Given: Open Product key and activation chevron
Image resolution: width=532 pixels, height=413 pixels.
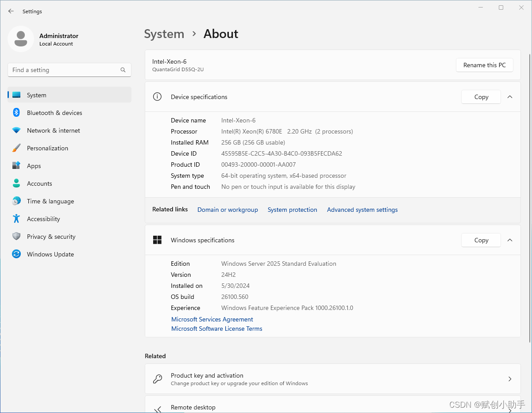Looking at the screenshot, I should 510,379.
